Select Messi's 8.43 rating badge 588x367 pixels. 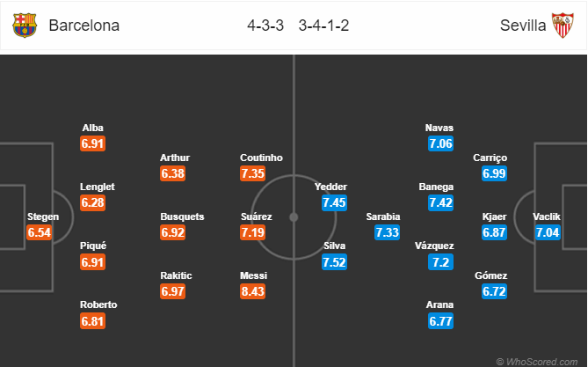tap(253, 291)
